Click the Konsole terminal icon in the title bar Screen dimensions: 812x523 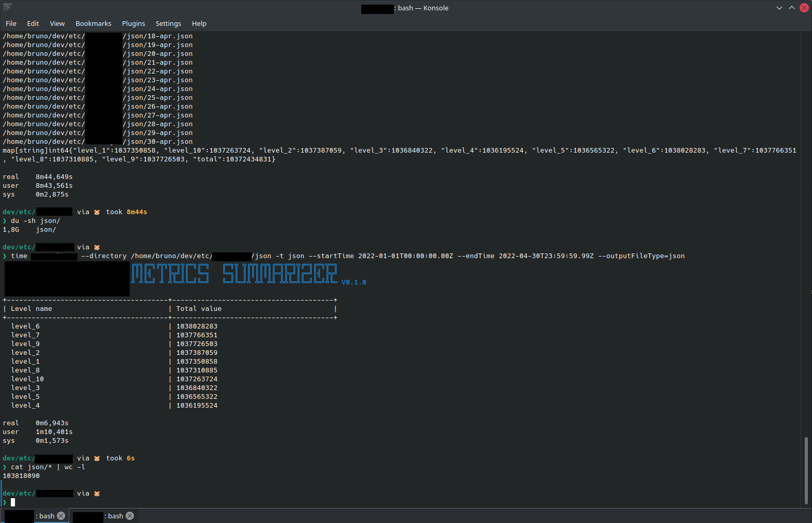[8, 7]
